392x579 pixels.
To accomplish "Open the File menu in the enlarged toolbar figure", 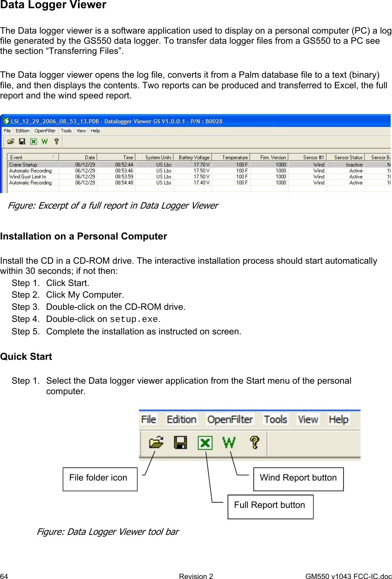I will pos(149,420).
